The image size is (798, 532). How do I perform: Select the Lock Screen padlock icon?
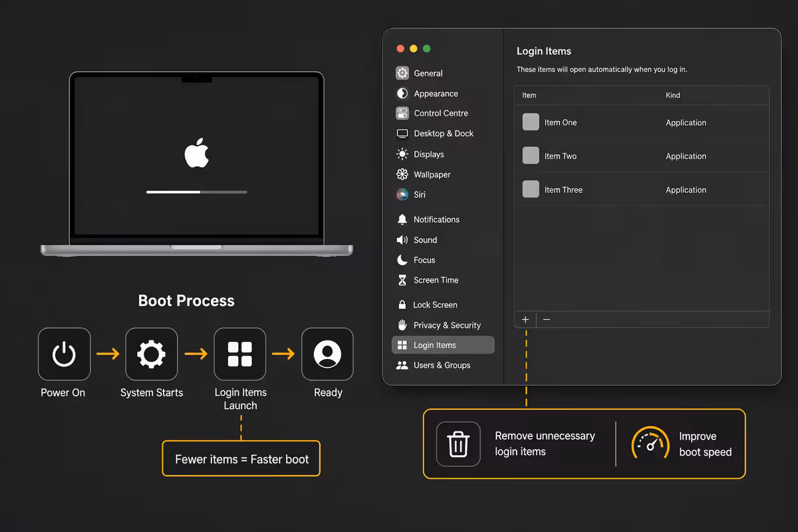click(x=402, y=305)
